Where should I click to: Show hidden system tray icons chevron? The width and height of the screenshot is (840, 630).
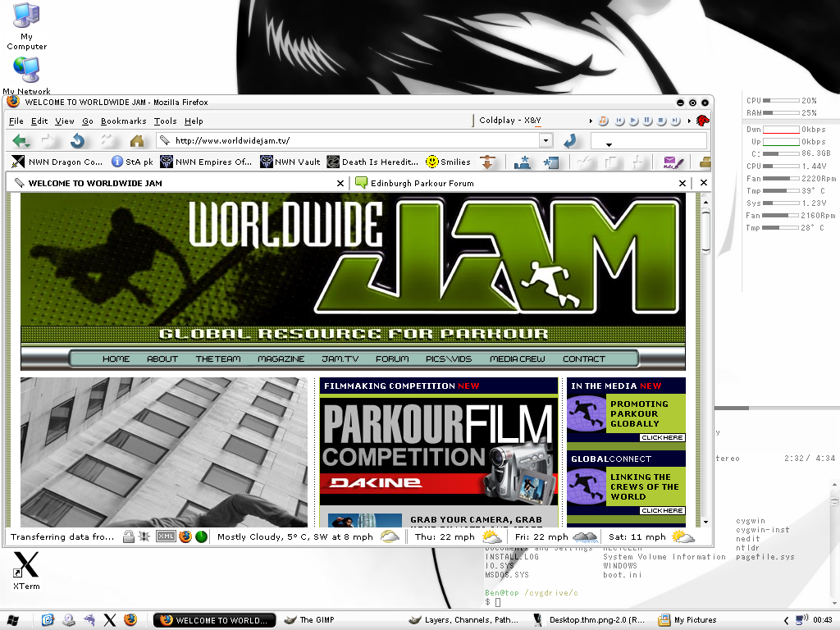787,620
